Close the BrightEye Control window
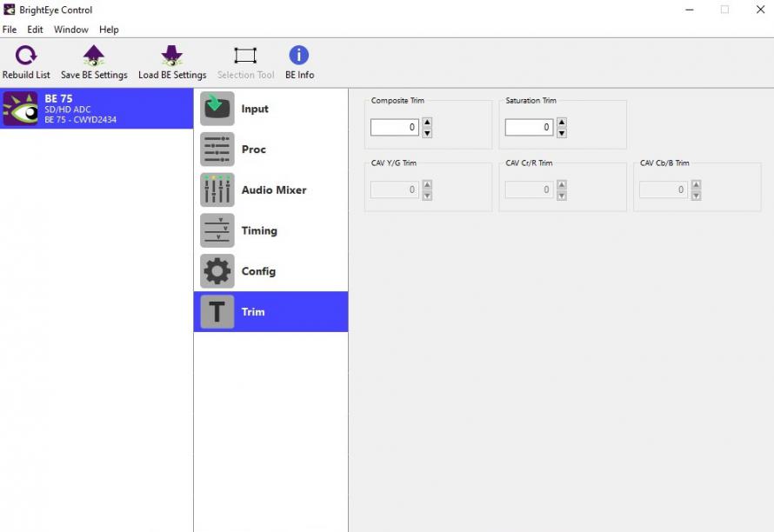The width and height of the screenshot is (774, 532). tap(760, 10)
